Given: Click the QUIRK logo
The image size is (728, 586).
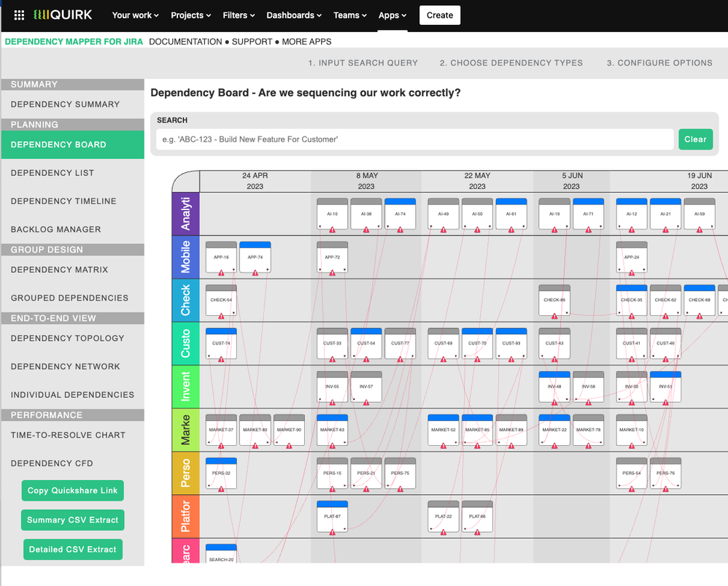Looking at the screenshot, I should tap(62, 15).
